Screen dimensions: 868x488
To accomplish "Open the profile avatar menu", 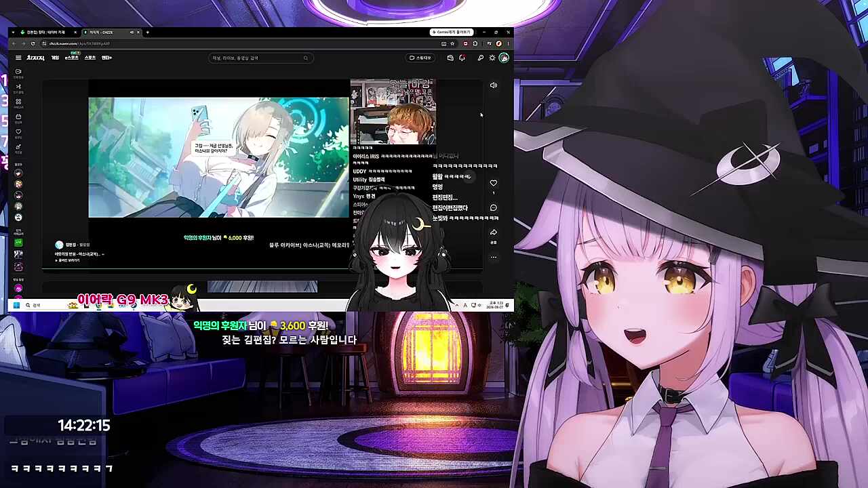I will click(504, 58).
